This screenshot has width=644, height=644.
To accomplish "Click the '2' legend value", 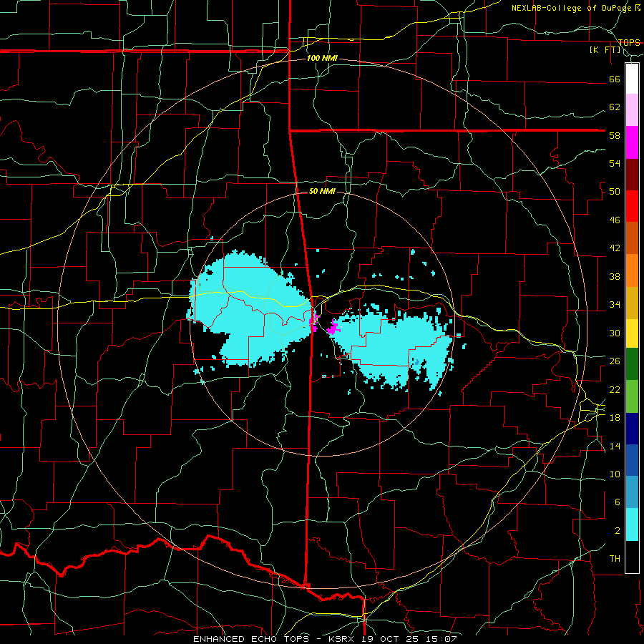I will pyautogui.click(x=618, y=530).
